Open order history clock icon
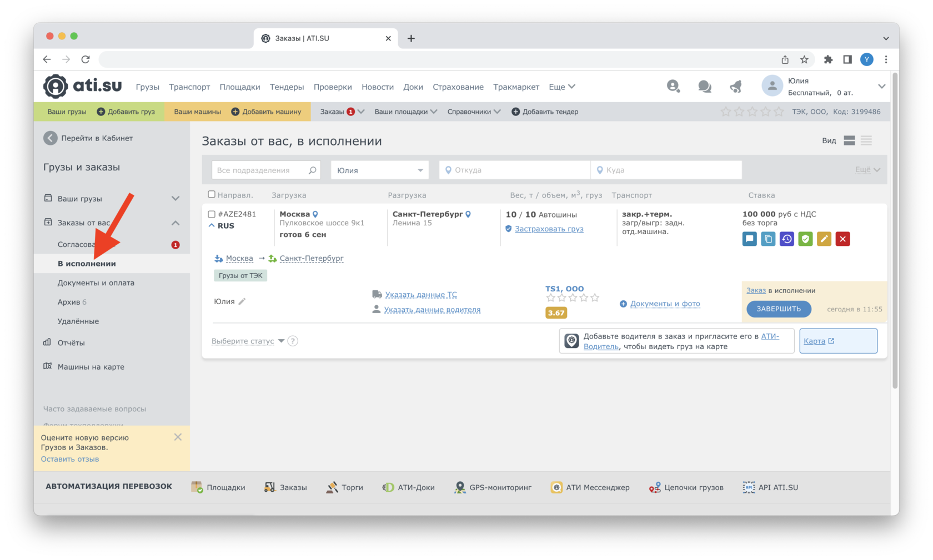 (786, 239)
